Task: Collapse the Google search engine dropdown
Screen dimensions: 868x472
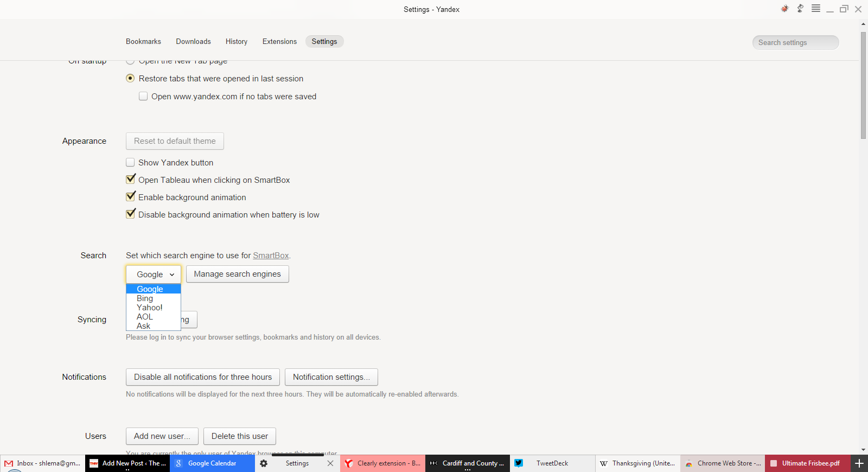Action: coord(154,274)
